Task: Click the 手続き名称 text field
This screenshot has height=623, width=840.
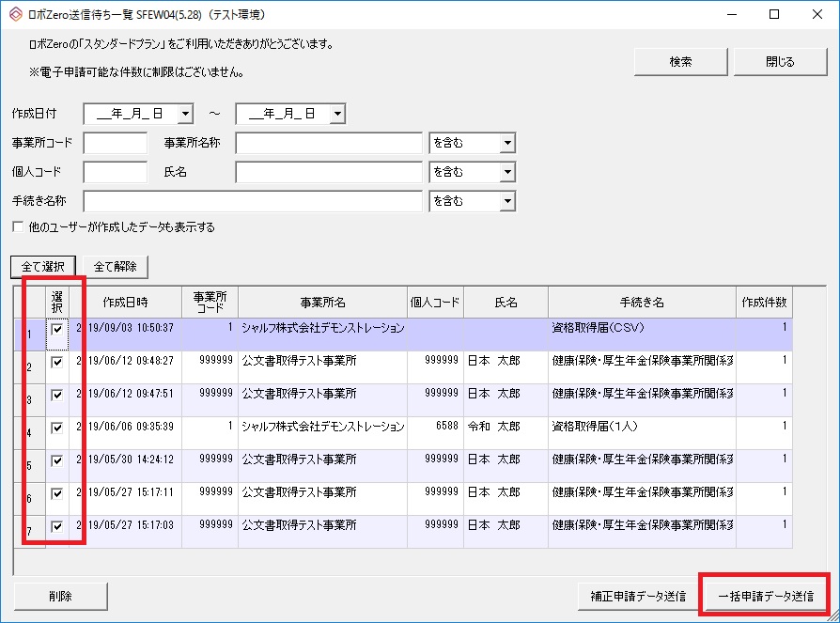Action: 253,202
